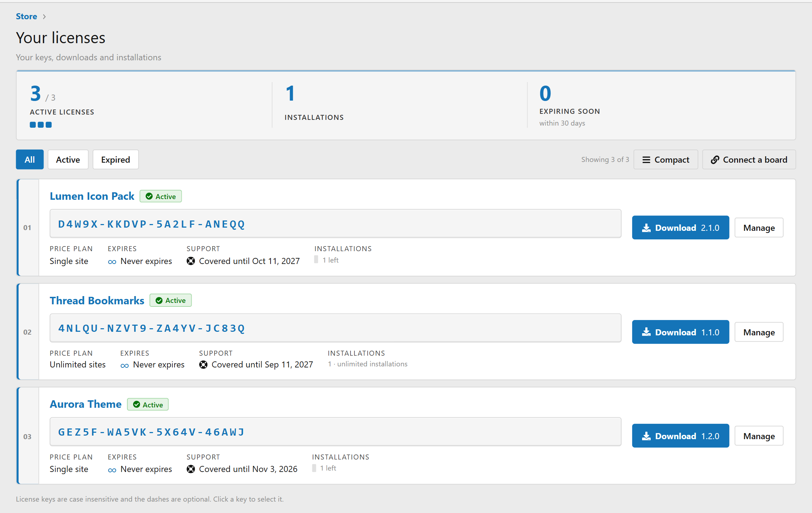This screenshot has width=812, height=513.
Task: Switch to Compact view
Action: point(666,159)
